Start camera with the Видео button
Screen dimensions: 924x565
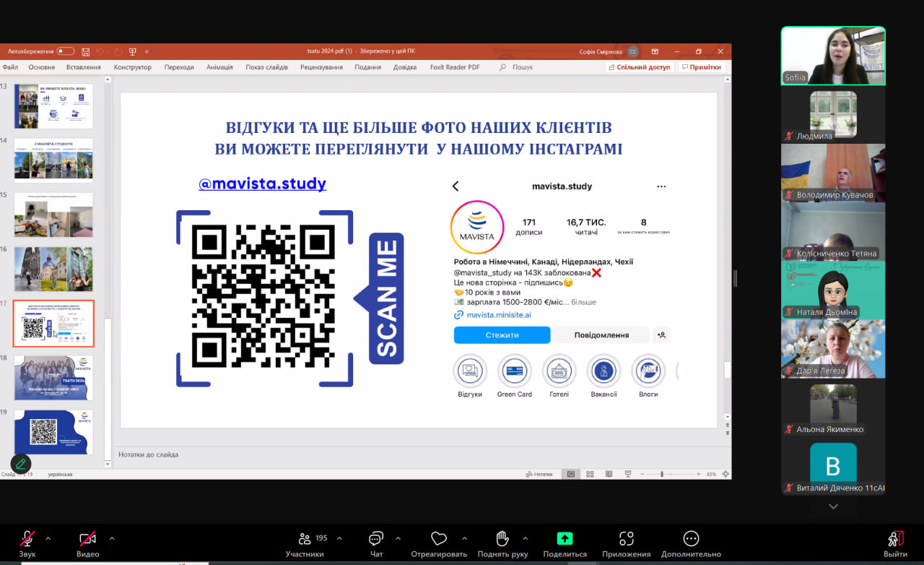click(87, 543)
